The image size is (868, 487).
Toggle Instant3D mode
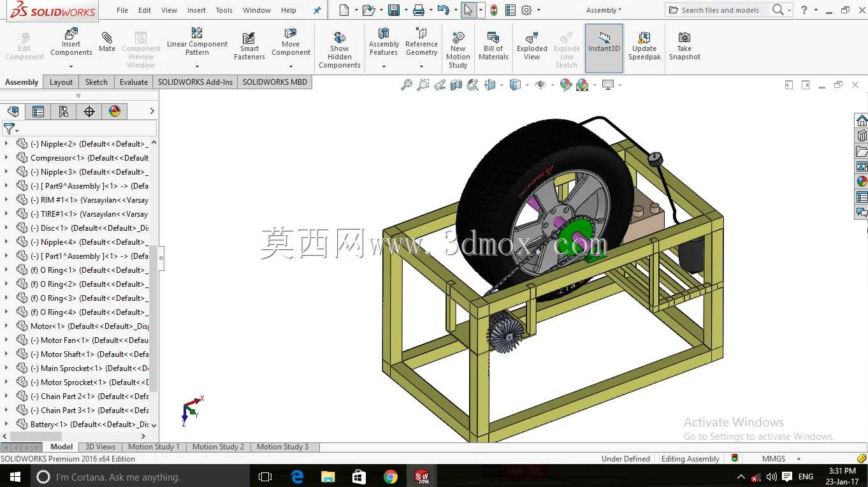pyautogui.click(x=604, y=48)
